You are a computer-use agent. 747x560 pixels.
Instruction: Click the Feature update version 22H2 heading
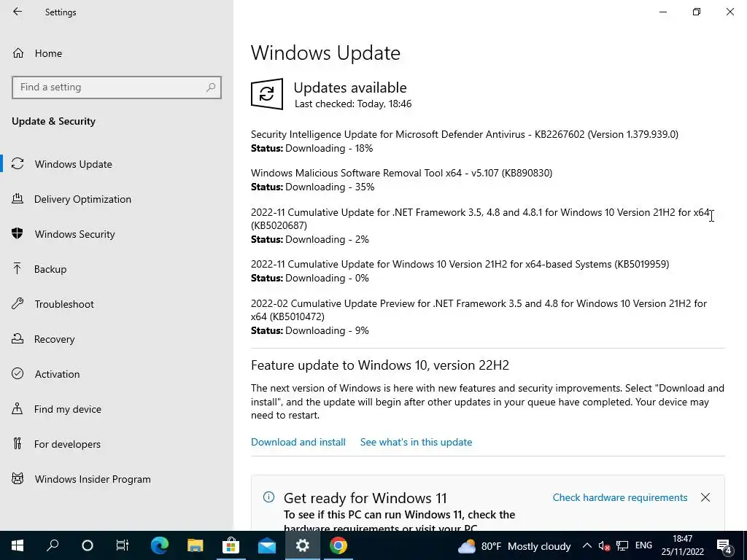[380, 365]
